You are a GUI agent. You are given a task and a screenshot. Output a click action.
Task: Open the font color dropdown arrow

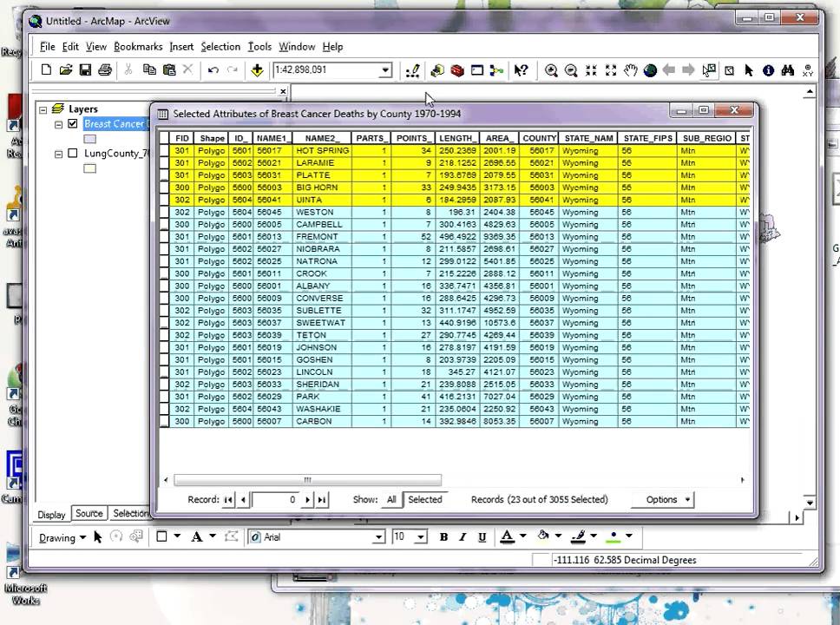click(523, 536)
